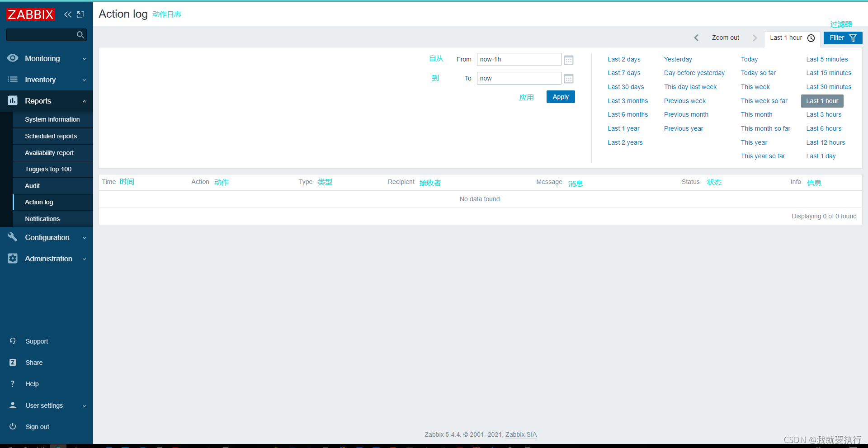Open System information report
Screen dimensions: 868x448
(52, 119)
